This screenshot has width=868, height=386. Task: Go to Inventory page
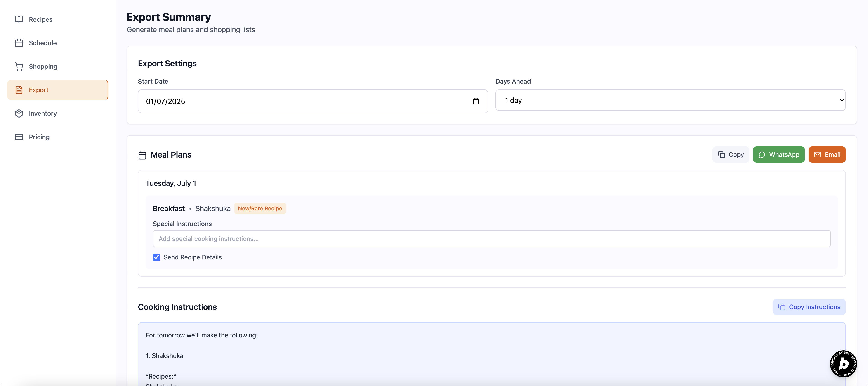43,113
